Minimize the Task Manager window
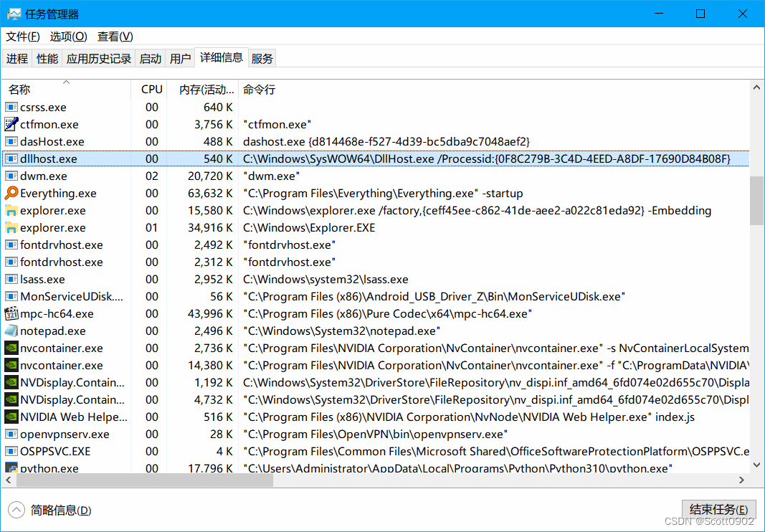 659,14
